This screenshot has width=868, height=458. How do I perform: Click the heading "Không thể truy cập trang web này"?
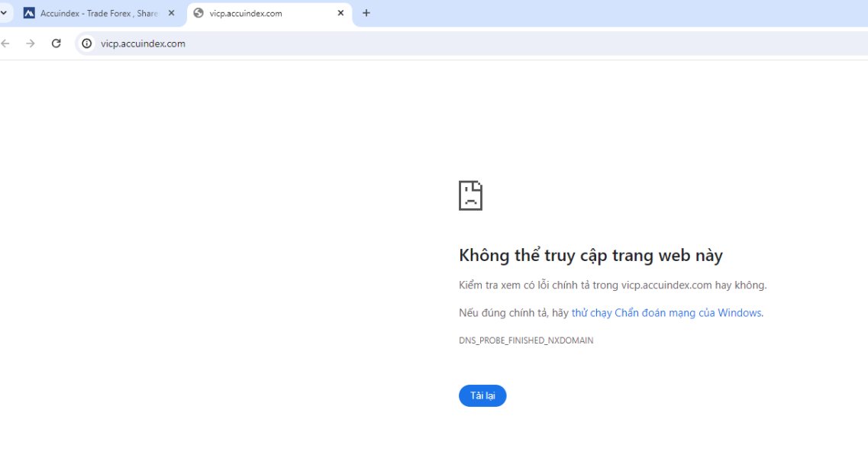(x=591, y=255)
